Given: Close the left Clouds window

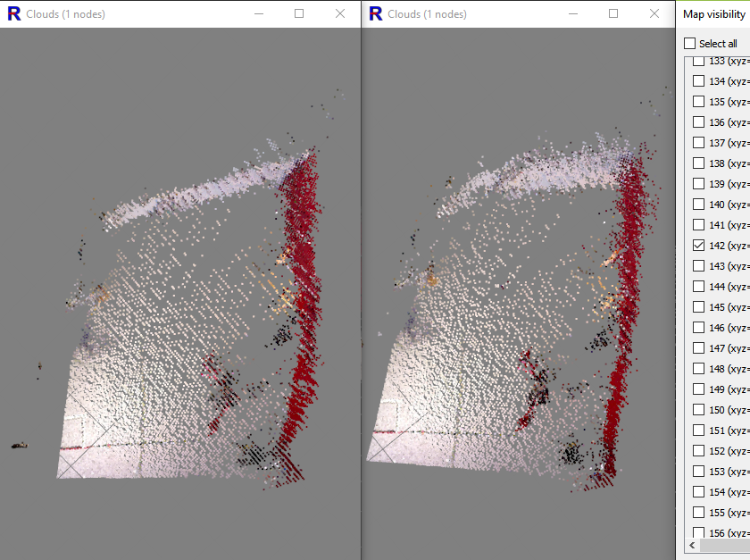Looking at the screenshot, I should [x=340, y=13].
